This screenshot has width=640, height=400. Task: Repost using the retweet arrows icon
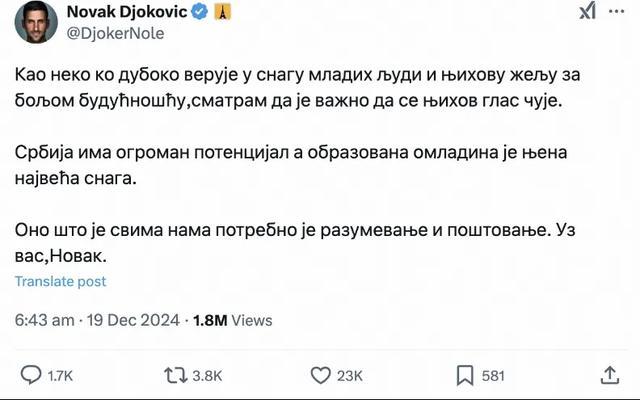point(176,375)
